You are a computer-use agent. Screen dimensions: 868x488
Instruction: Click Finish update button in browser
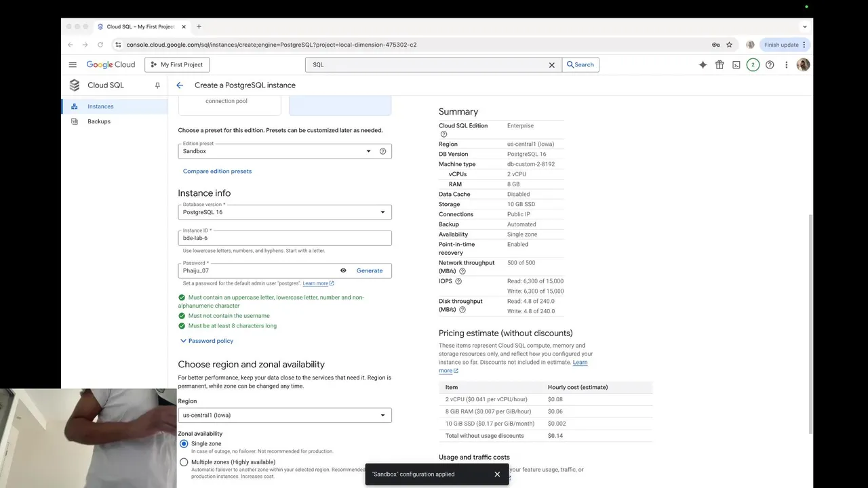pyautogui.click(x=785, y=45)
